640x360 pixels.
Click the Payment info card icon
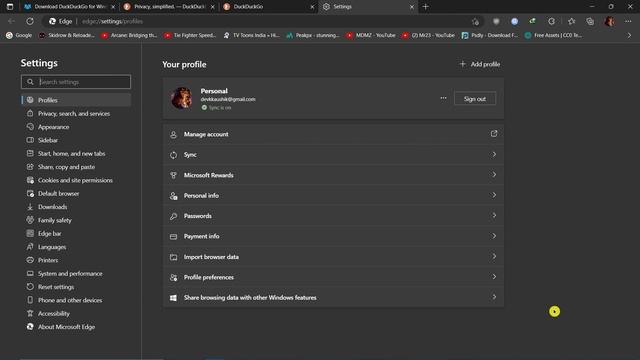(x=173, y=237)
